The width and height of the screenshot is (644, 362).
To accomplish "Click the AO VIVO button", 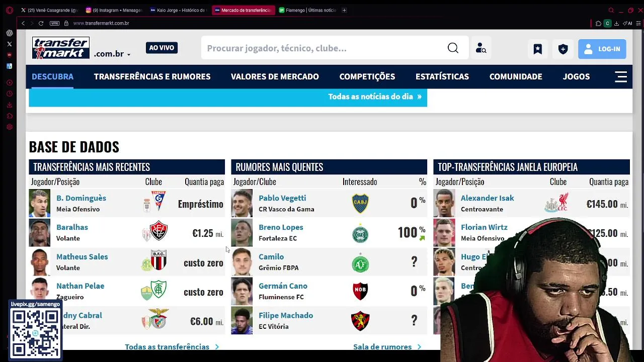I will tap(162, 48).
